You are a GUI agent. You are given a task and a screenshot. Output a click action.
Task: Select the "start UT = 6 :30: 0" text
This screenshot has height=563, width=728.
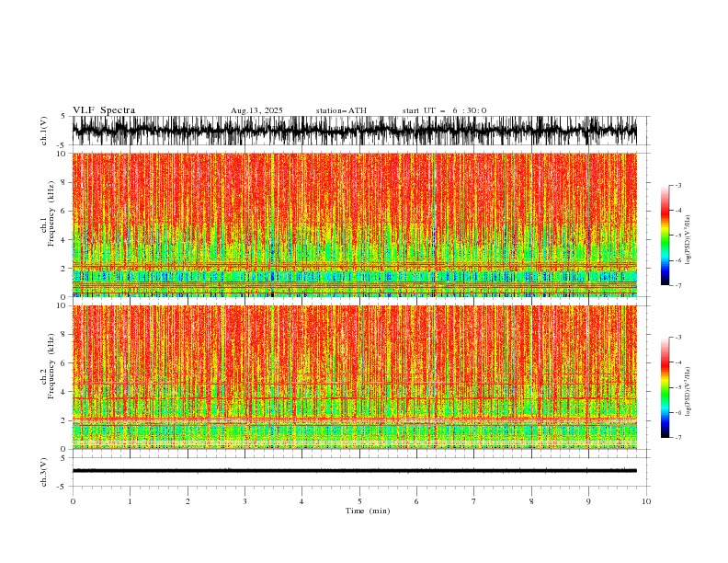click(444, 110)
